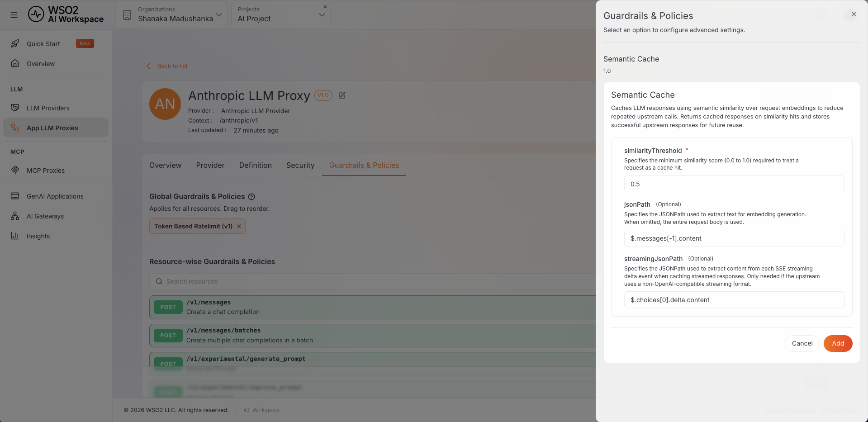Click the Insights chart icon
Viewport: 868px width, 422px height.
15,236
